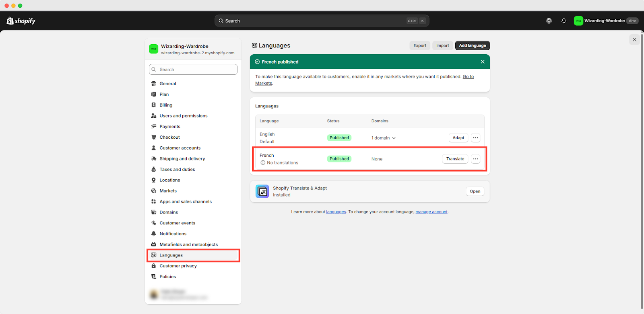The height and width of the screenshot is (314, 644).
Task: Click Adapt button for English
Action: click(x=458, y=138)
